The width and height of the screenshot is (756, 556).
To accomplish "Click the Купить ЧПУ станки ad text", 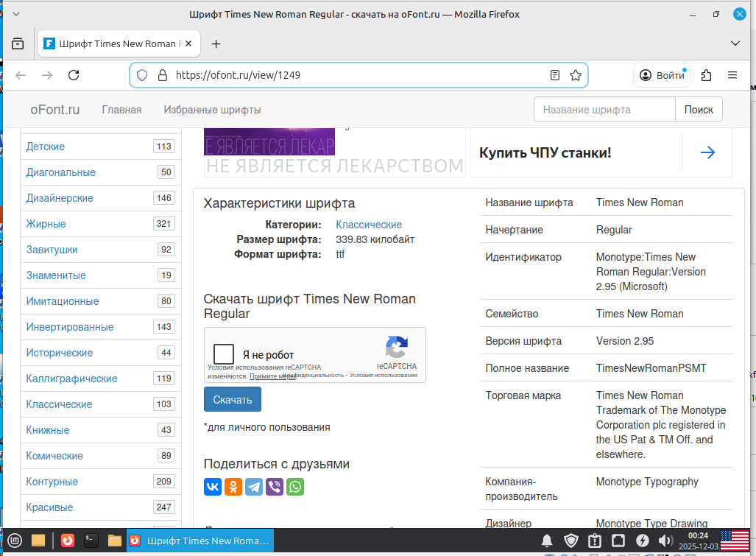I will (545, 153).
